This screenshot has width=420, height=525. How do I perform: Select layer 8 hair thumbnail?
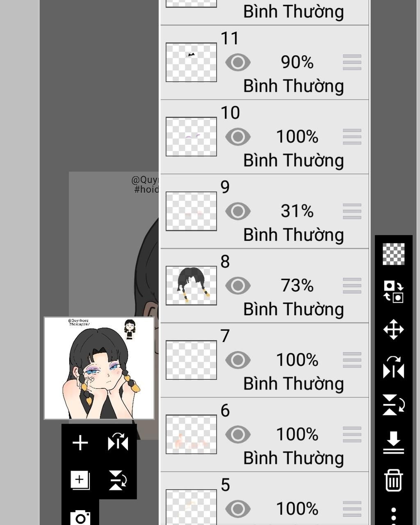click(x=191, y=286)
